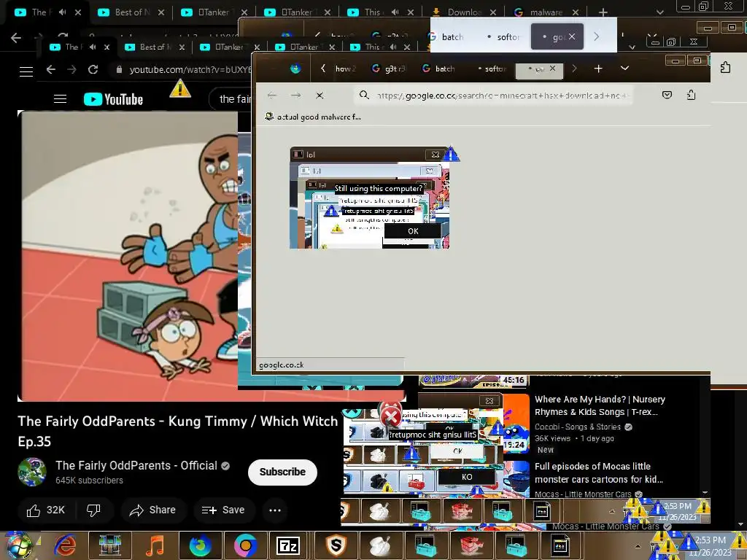The width and height of the screenshot is (747, 560).
Task: Click the red X error icon
Action: click(x=390, y=416)
